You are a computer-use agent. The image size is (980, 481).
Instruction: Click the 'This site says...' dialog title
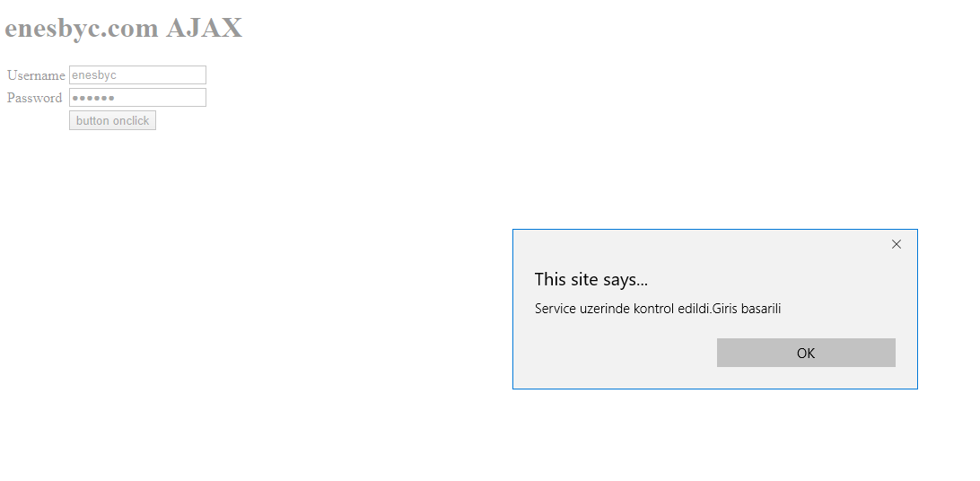591,279
